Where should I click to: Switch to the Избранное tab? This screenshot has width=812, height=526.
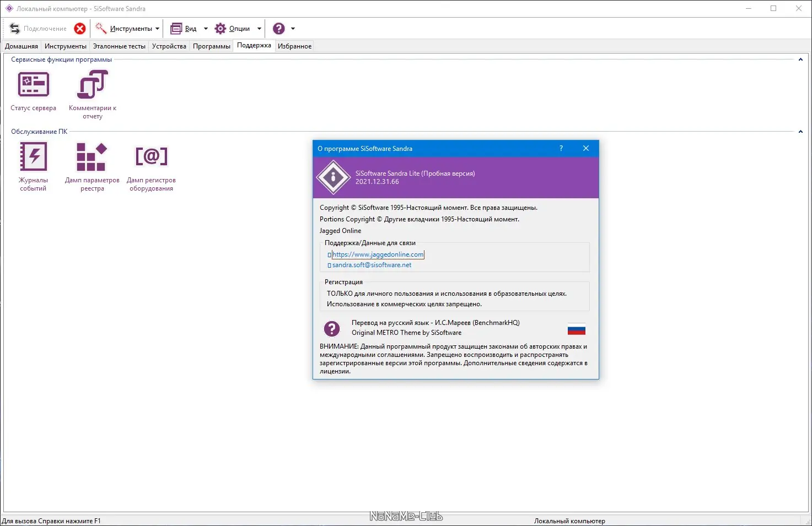click(295, 46)
